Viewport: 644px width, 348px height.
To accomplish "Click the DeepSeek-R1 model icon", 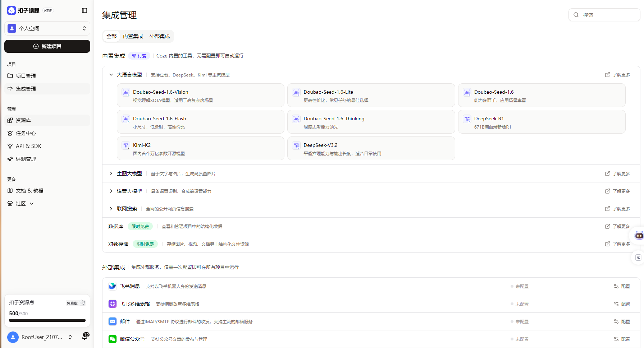I will click(467, 119).
